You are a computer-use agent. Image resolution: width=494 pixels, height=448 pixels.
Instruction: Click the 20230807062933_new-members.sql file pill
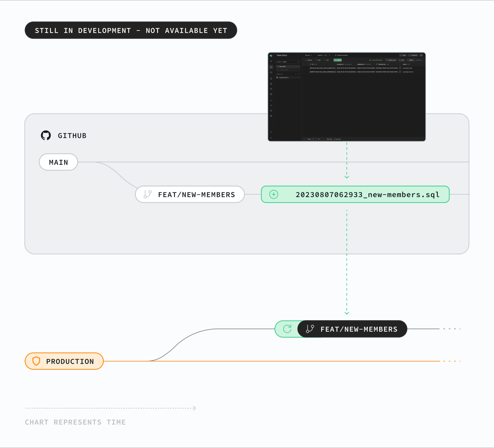[355, 194]
